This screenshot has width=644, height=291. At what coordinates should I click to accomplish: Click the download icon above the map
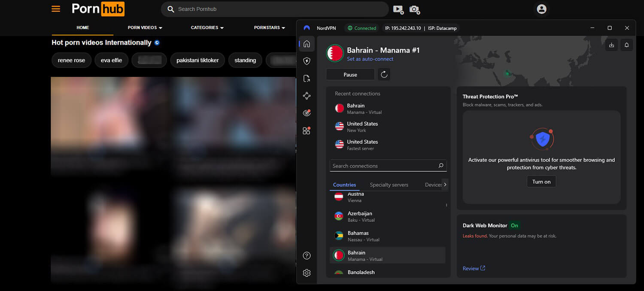(x=611, y=45)
